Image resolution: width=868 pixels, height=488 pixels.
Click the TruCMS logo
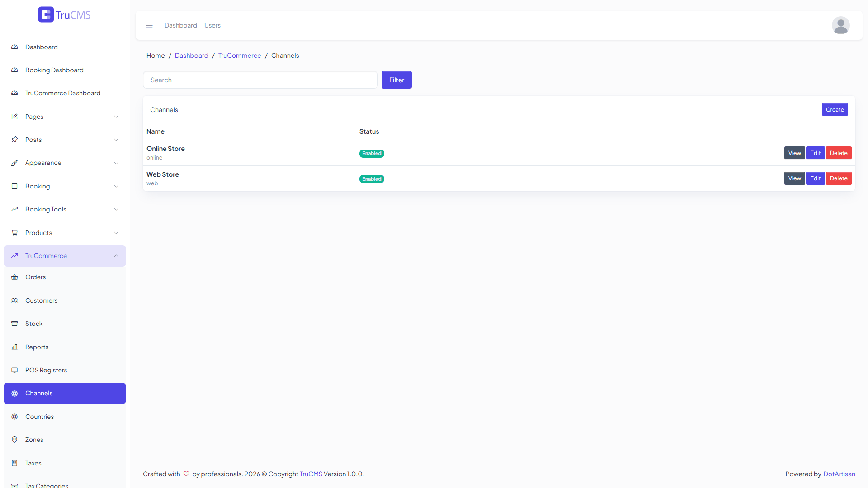(64, 14)
